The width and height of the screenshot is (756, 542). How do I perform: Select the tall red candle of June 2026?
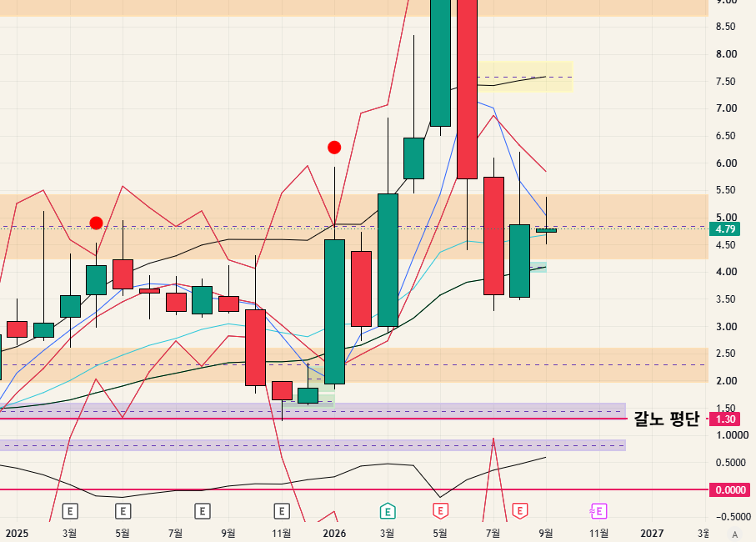[468, 89]
